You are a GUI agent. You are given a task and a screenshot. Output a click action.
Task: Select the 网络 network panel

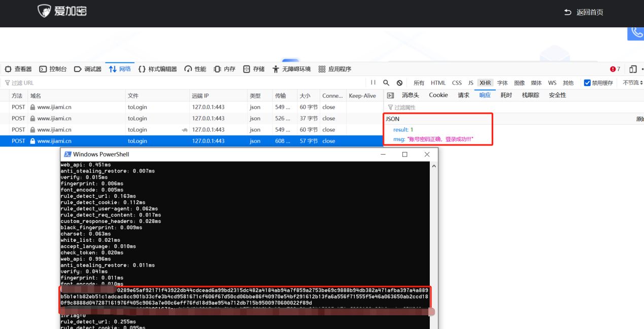tap(120, 69)
